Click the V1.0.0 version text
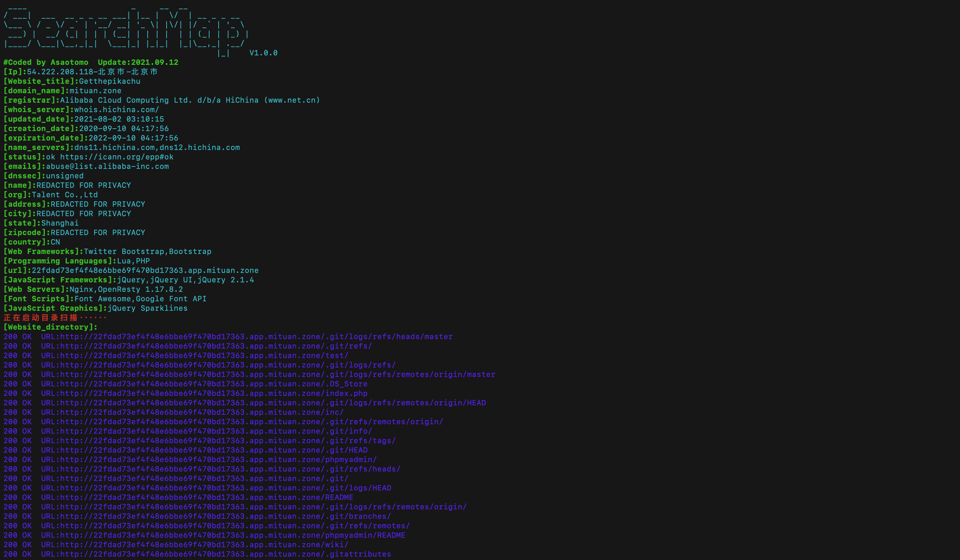This screenshot has height=560, width=960. (x=263, y=53)
